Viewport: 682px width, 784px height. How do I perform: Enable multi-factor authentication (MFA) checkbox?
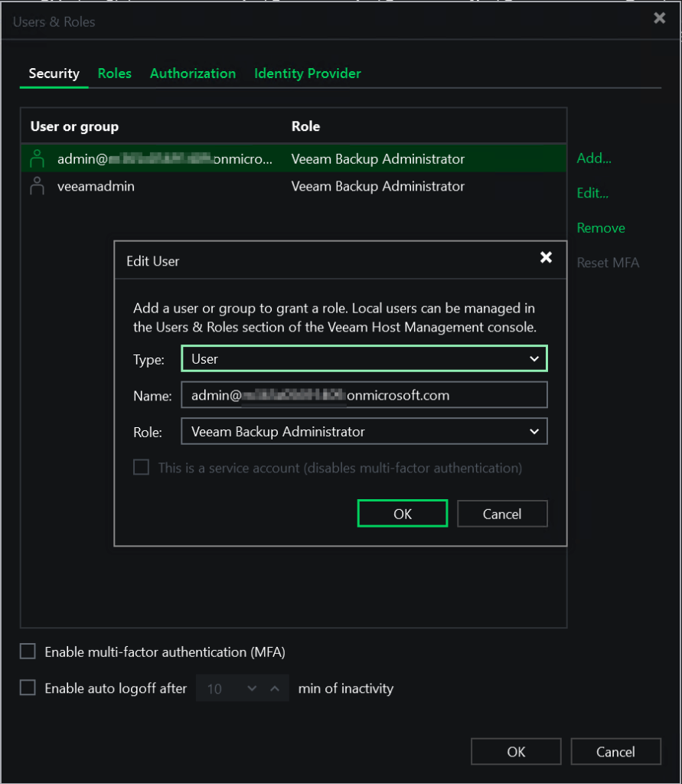(x=28, y=652)
